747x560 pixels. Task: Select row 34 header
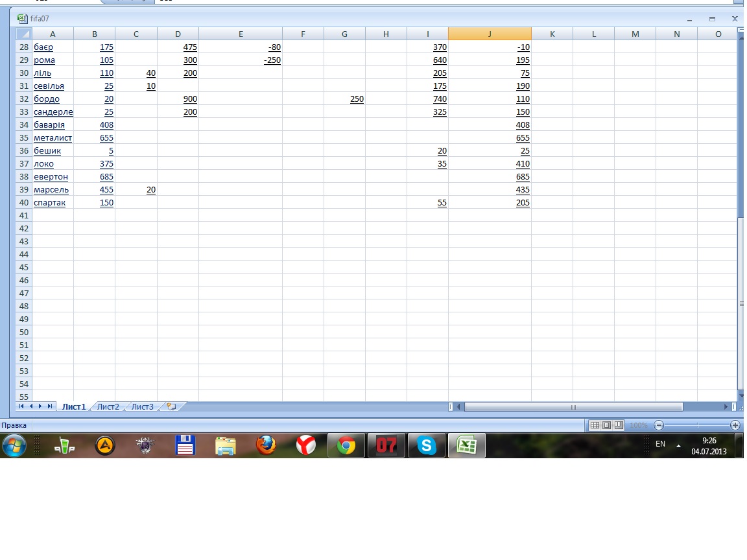pos(24,124)
